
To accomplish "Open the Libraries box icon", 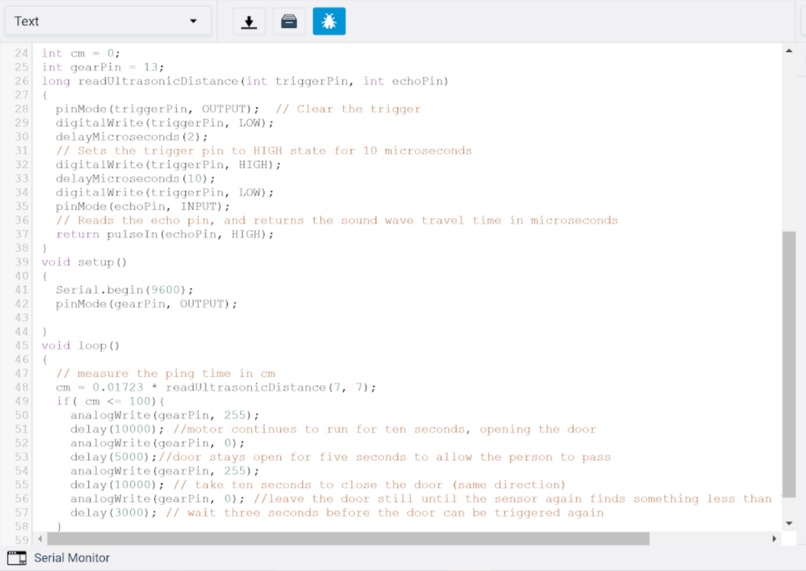I will coord(289,21).
